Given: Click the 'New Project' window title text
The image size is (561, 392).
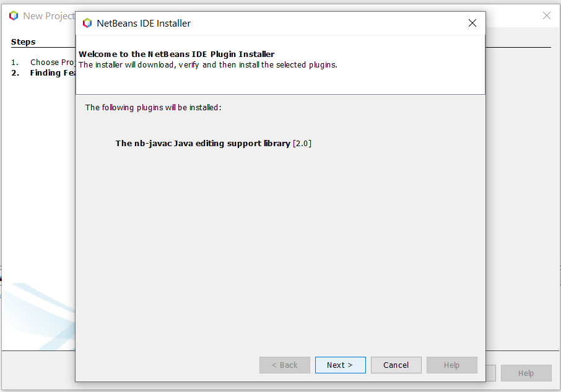Looking at the screenshot, I should [x=49, y=15].
